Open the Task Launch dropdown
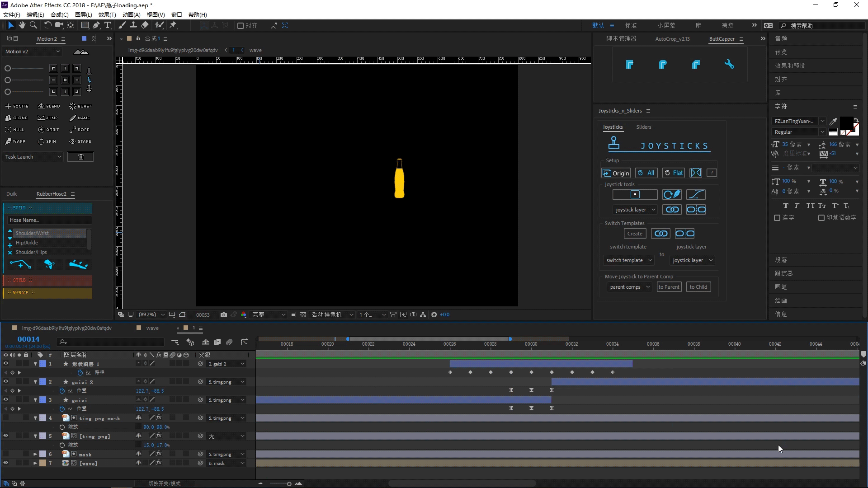This screenshot has width=868, height=488. [33, 157]
